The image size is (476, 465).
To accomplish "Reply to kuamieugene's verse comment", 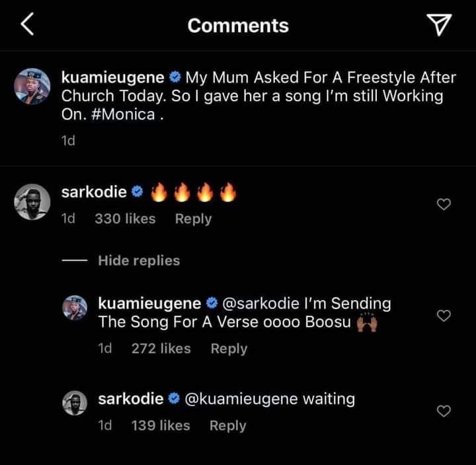I will point(229,349).
